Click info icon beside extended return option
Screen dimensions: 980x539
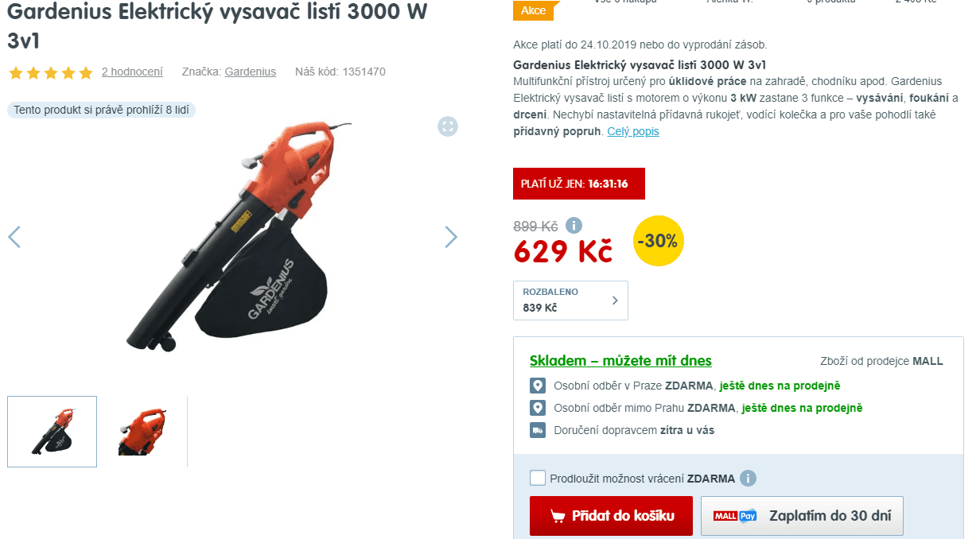748,479
